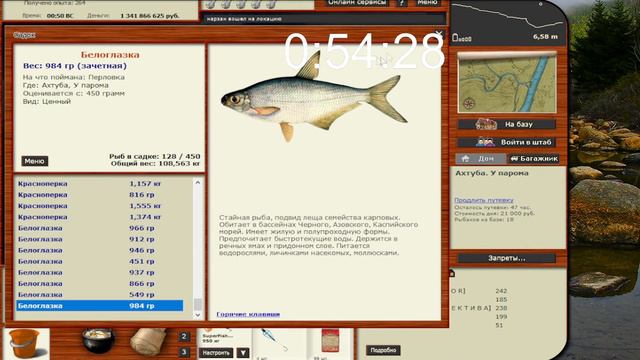This screenshot has width=640, height=360.
Task: Open the keepnet Меню button
Action: pos(34,161)
